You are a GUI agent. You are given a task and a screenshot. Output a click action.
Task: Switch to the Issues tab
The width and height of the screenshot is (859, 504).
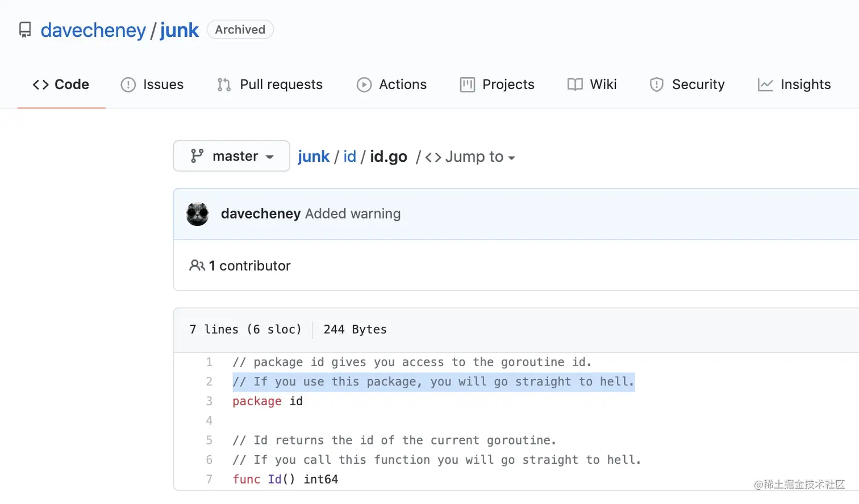[152, 85]
